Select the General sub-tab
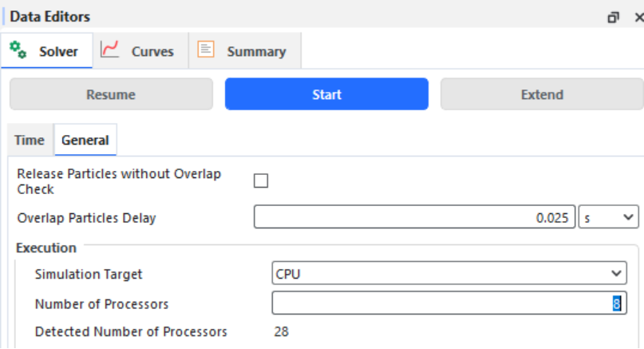644x349 pixels. (x=85, y=141)
